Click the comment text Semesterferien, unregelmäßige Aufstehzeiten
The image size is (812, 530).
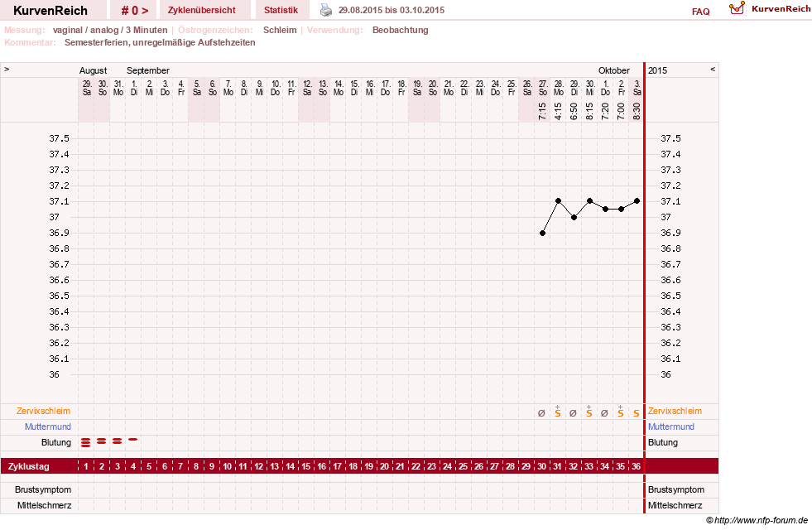(x=160, y=42)
